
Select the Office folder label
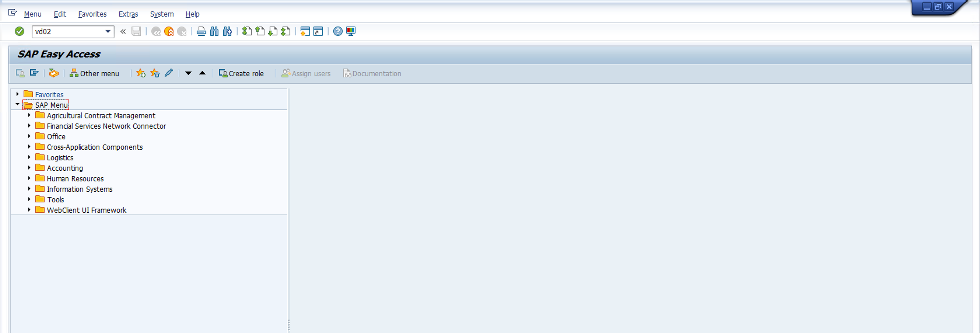[56, 136]
